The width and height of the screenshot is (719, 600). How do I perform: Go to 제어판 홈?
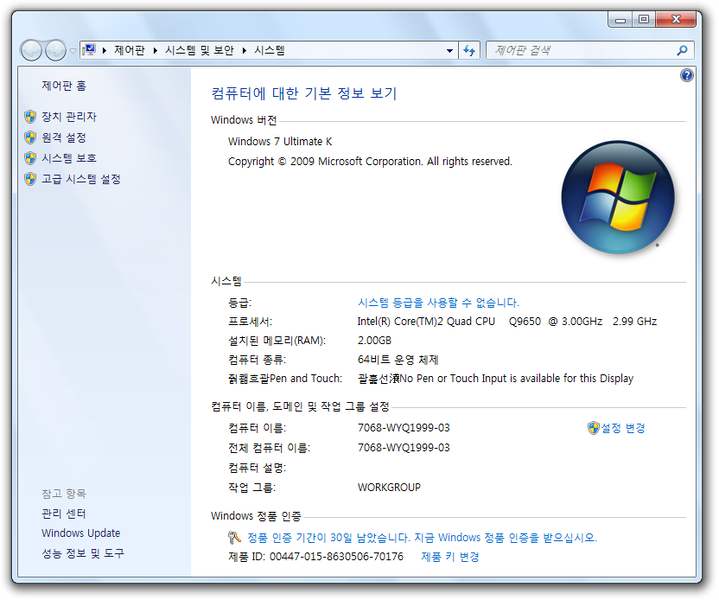pos(64,86)
